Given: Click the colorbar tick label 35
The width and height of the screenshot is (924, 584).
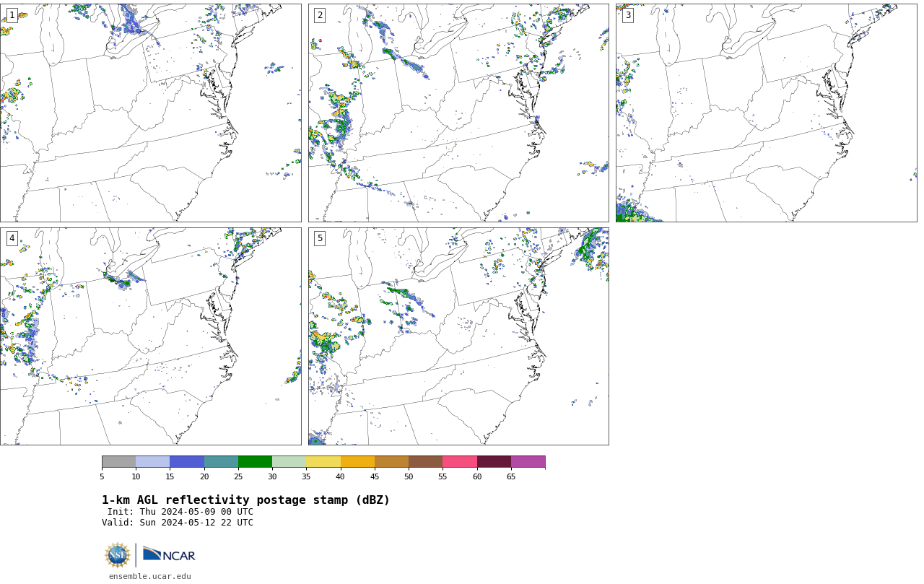Looking at the screenshot, I should [306, 476].
